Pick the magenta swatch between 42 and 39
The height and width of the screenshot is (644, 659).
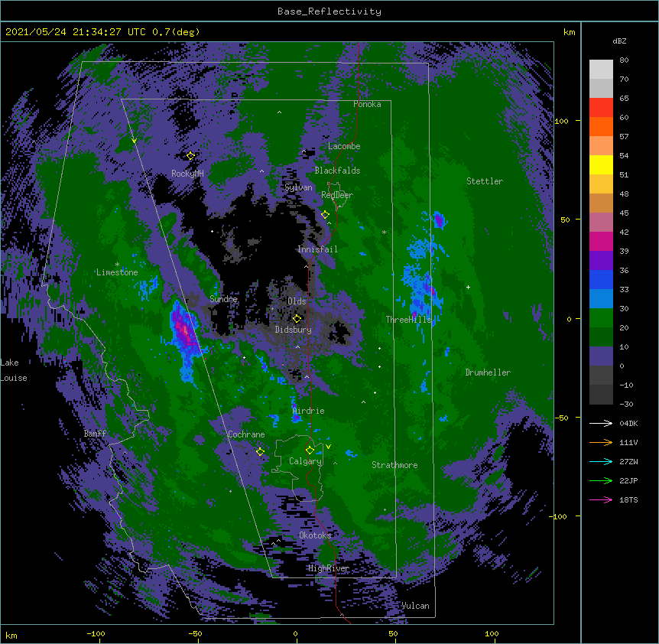pos(601,241)
